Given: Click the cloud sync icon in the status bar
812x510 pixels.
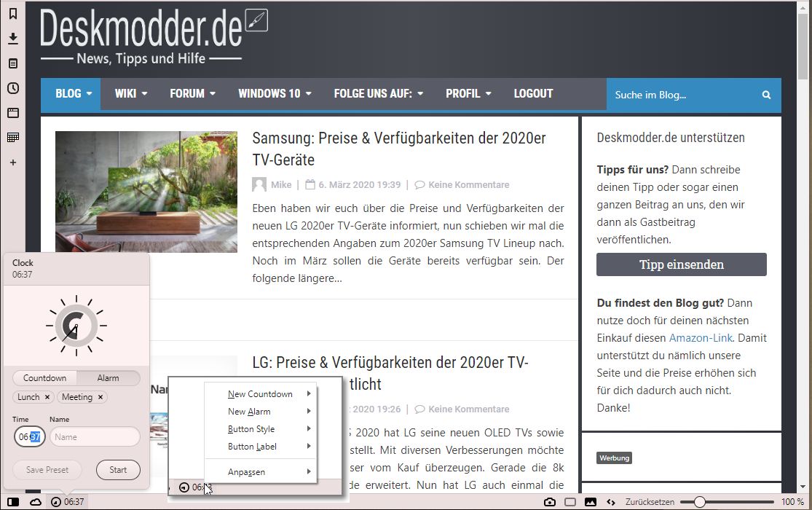Looking at the screenshot, I should point(35,502).
